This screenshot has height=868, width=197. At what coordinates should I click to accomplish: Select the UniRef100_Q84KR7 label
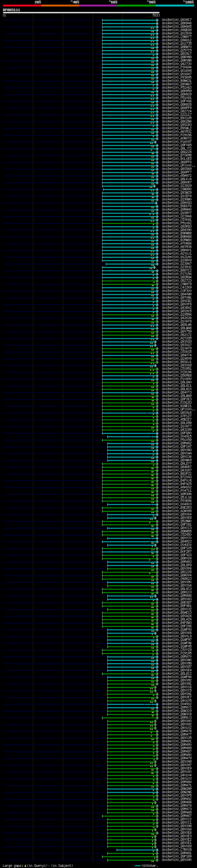176,467
